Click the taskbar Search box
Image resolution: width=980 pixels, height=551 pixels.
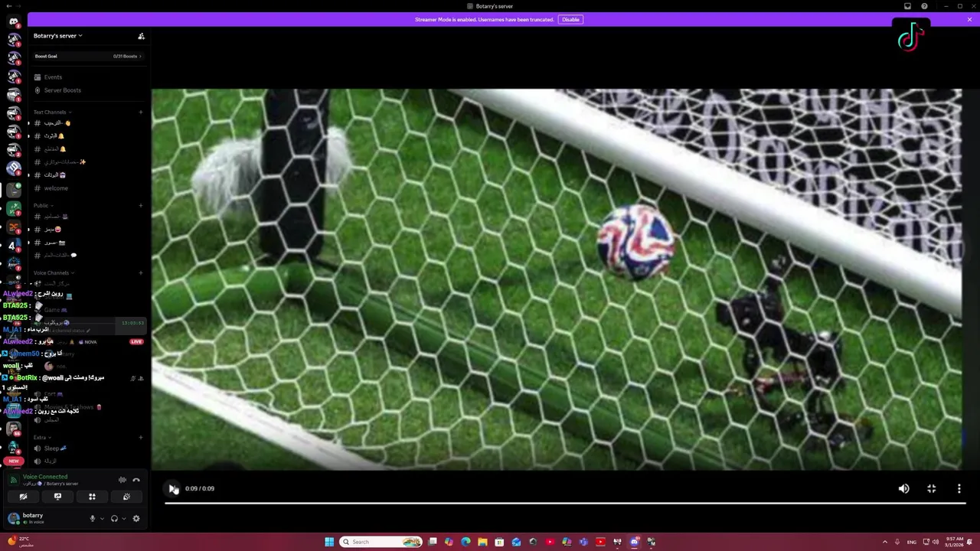[381, 542]
